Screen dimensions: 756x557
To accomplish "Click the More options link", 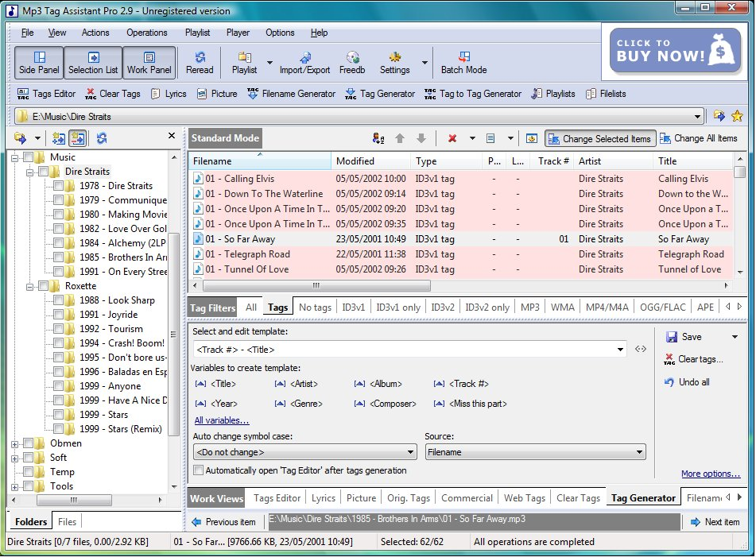I will 710,474.
